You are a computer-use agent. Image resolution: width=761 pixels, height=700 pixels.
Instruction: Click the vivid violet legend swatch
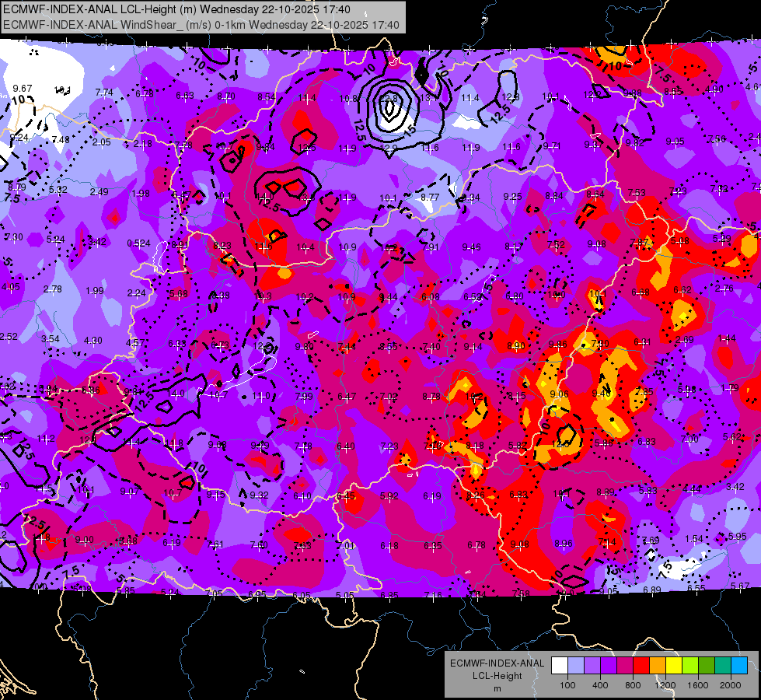609,666
